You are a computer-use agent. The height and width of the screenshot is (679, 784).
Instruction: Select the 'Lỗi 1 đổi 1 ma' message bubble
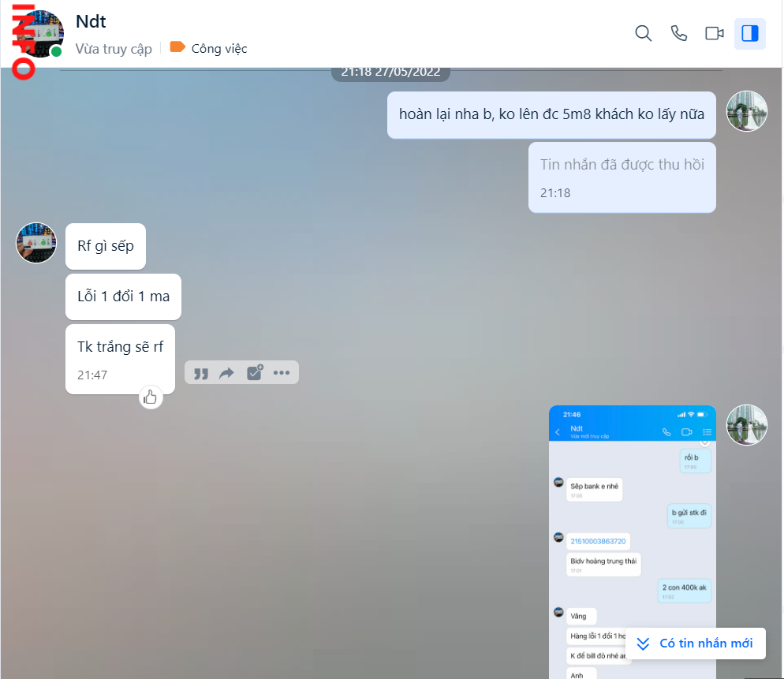[x=123, y=297]
